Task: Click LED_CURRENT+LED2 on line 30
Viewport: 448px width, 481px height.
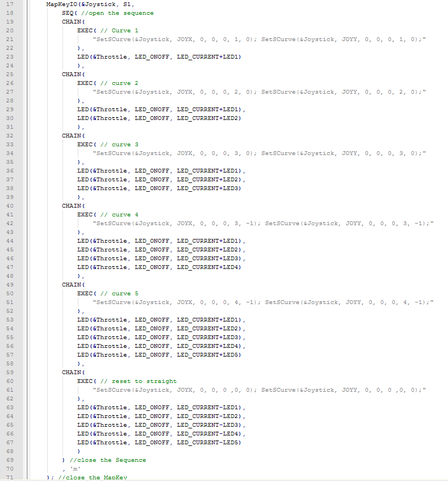Action: tap(209, 118)
